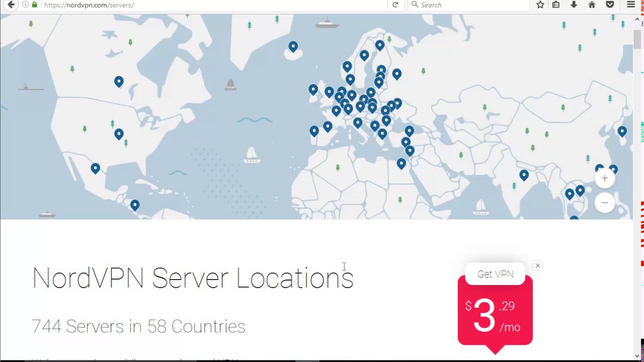644x362 pixels.
Task: Select the central US server pin
Action: pos(119,134)
